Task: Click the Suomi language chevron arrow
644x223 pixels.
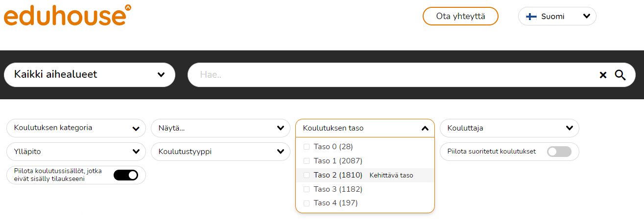Action: [x=586, y=16]
